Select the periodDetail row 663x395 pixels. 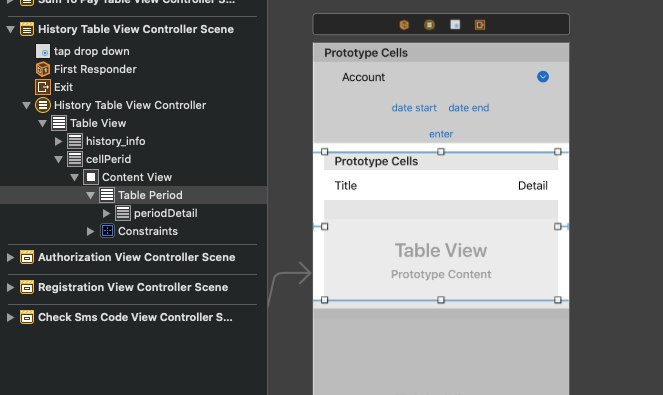(134, 214)
